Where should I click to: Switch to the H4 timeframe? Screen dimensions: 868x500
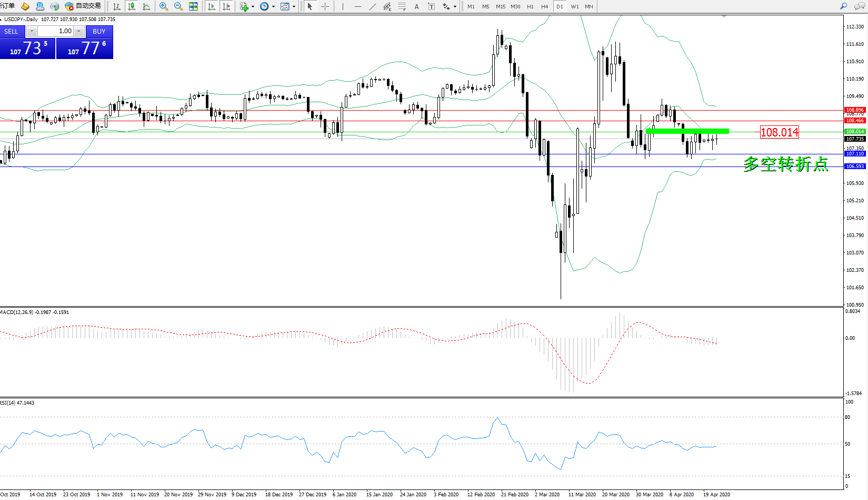click(544, 6)
